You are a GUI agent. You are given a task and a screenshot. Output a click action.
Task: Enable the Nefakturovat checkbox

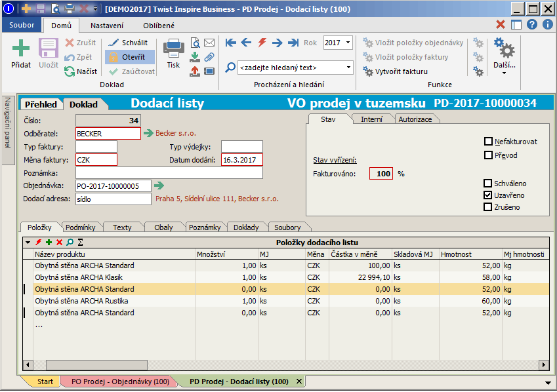487,142
